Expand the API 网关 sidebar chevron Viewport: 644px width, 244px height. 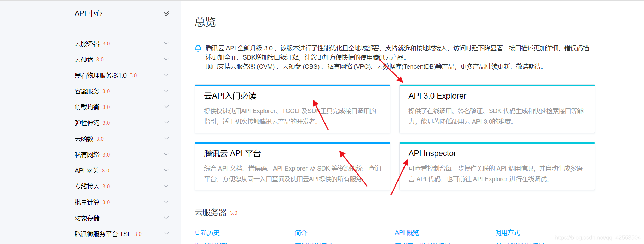[x=166, y=170]
